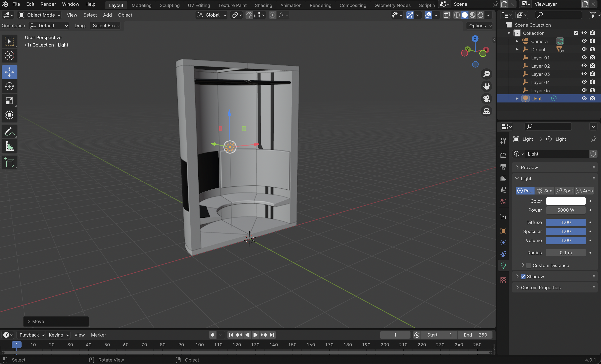Screen dimensions: 601x364
Task: Select the Scale tool
Action: [x=9, y=101]
